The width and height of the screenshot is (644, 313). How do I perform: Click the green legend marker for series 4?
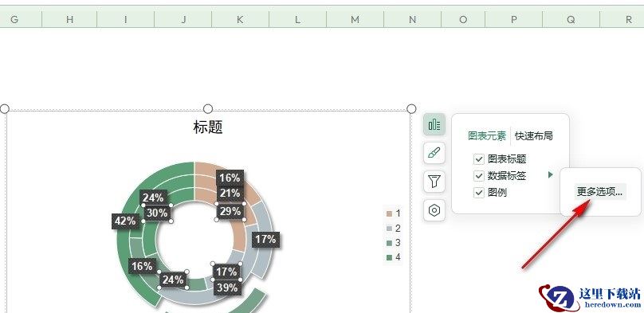pos(390,257)
